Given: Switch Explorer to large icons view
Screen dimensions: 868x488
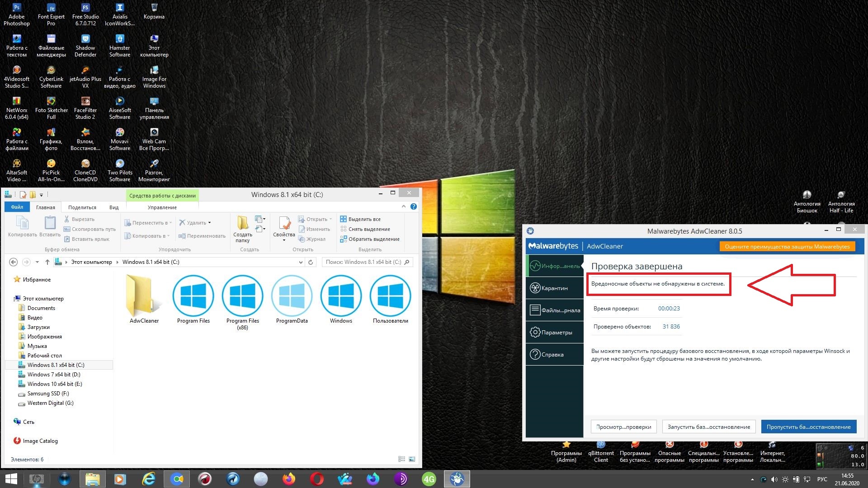Looking at the screenshot, I should 412,459.
